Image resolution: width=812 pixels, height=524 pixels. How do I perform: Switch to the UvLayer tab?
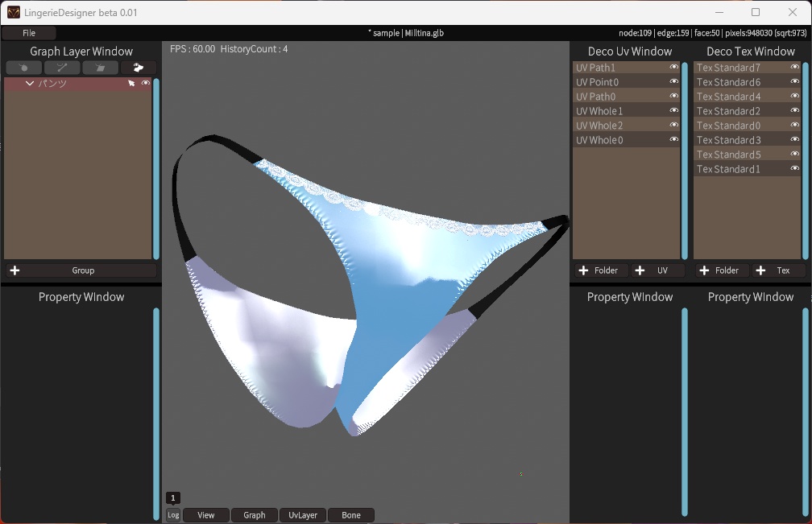point(302,514)
